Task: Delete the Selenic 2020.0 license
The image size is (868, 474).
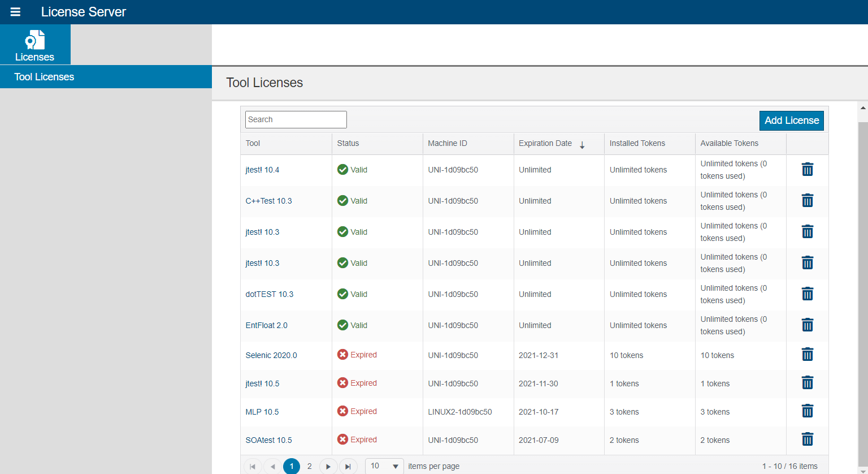Action: point(808,355)
